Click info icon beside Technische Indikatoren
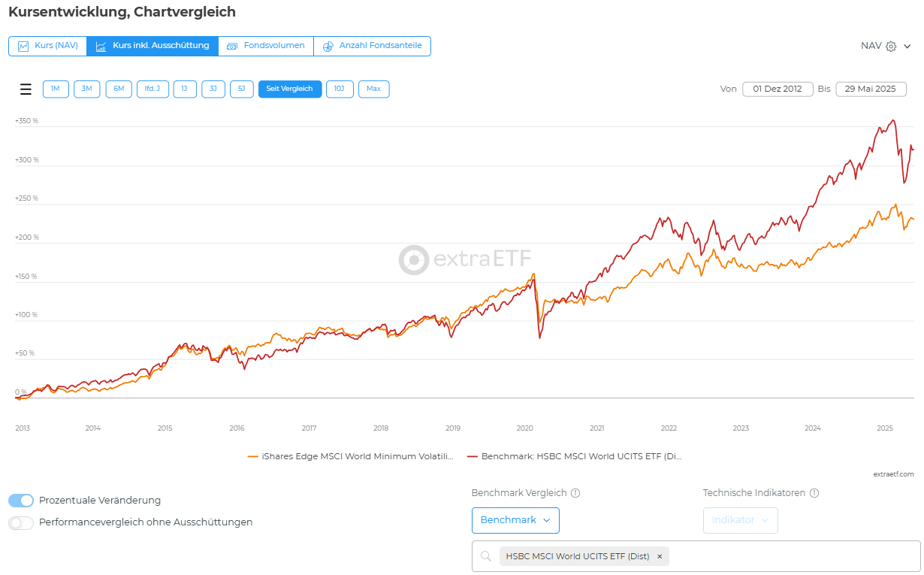Screen dimensions: 924x575 [x=814, y=493]
